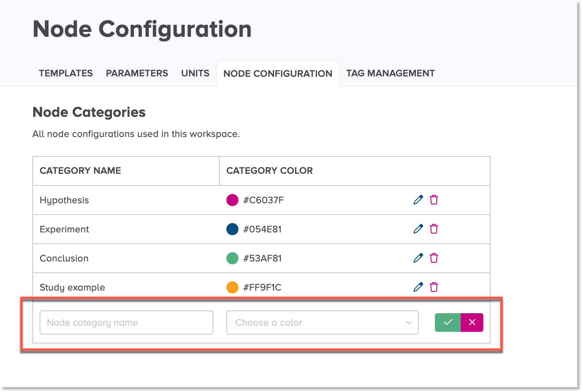
Task: Click the orange #FF9F1C color swatch
Action: (x=232, y=287)
